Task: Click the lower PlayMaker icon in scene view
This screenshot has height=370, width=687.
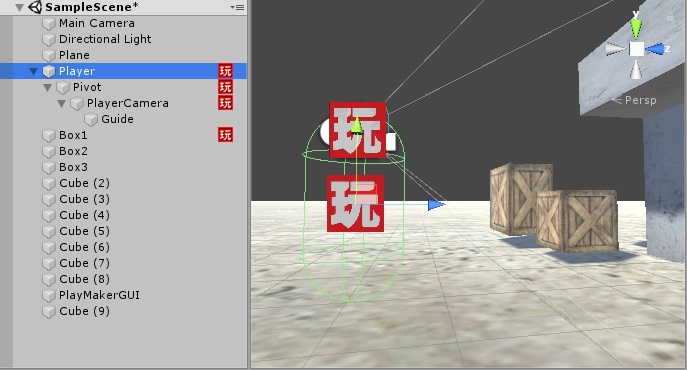Action: pos(355,204)
